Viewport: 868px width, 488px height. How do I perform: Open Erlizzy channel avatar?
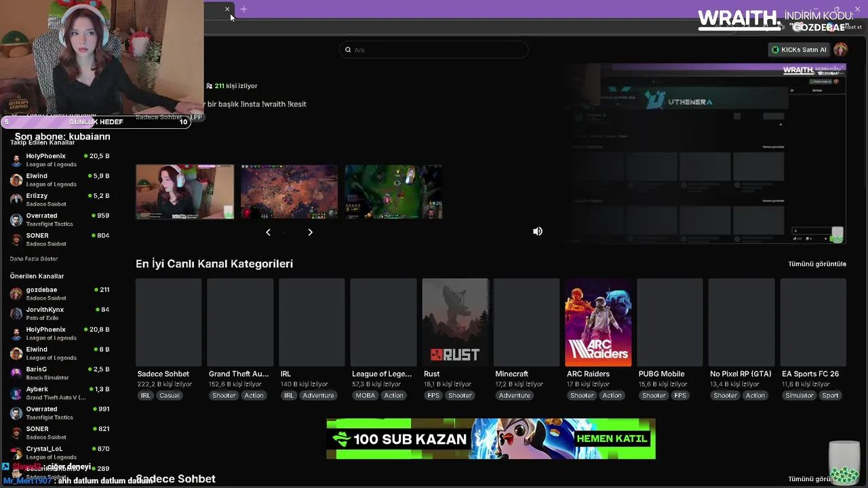click(x=16, y=199)
